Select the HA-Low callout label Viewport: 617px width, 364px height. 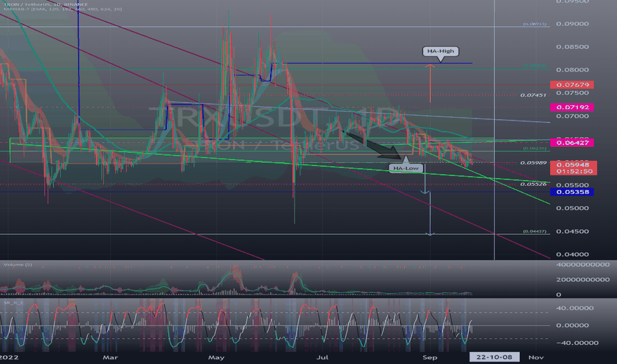click(x=406, y=168)
